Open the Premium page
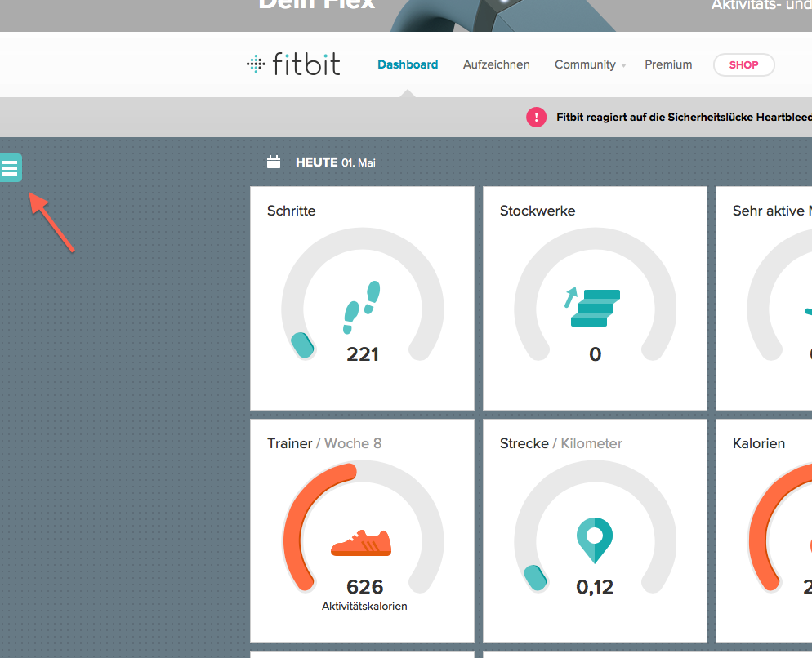 (x=668, y=64)
